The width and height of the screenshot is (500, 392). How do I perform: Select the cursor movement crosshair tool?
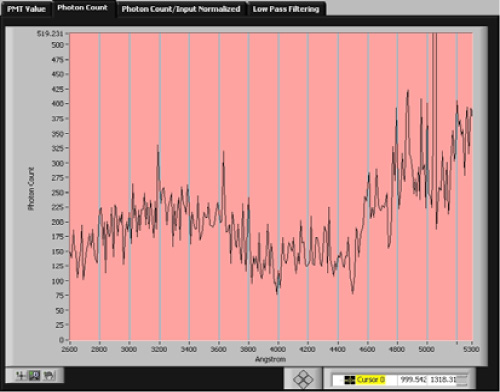[x=21, y=376]
